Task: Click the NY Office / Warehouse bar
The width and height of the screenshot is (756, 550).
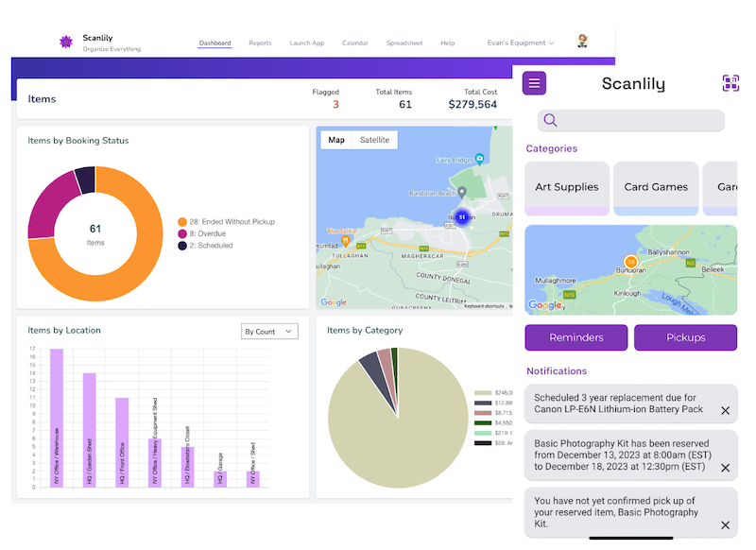Action: coord(57,418)
